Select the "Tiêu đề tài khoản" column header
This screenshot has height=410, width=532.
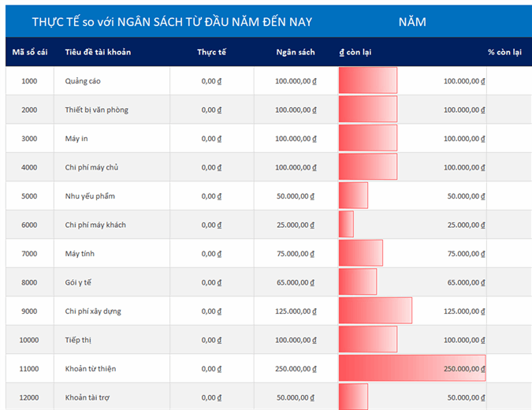98,52
